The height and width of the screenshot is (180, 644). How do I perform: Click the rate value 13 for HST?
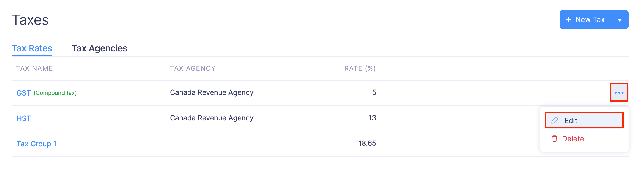(372, 118)
